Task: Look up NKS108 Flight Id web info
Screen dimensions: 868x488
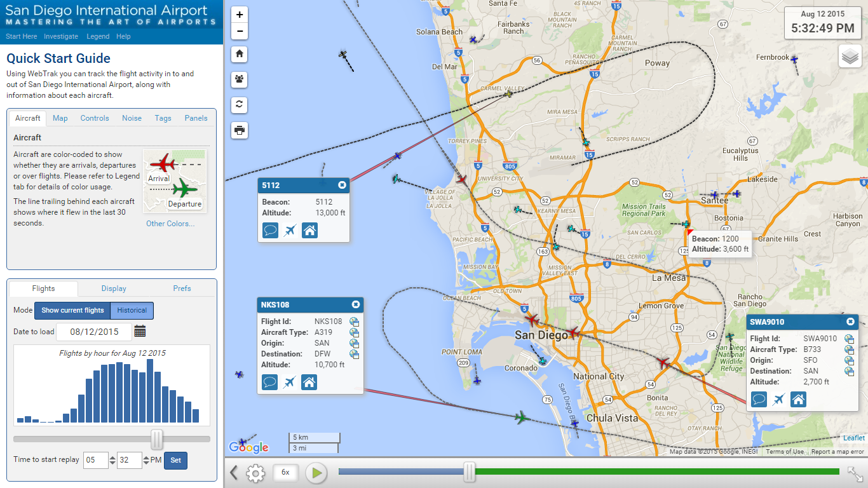Action: tap(355, 322)
